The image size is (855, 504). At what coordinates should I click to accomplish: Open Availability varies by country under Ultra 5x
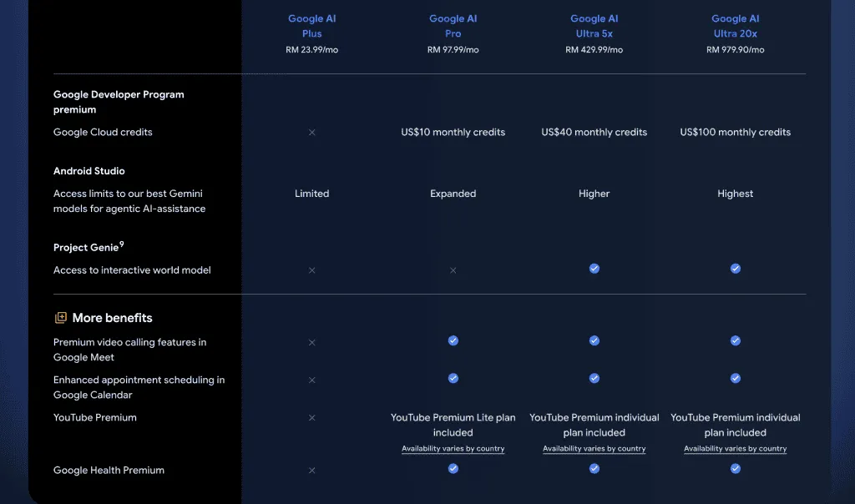(594, 448)
